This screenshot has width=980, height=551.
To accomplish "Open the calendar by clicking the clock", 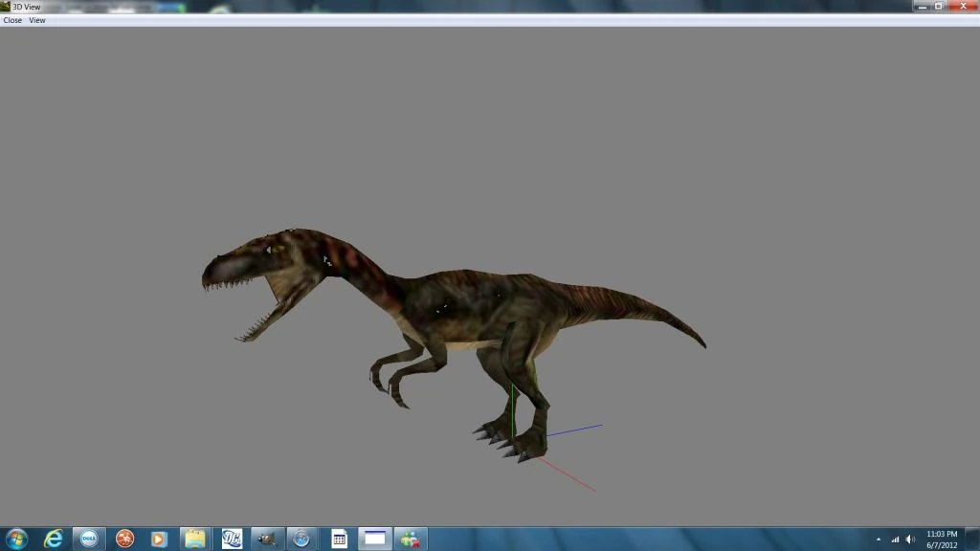I will click(943, 539).
